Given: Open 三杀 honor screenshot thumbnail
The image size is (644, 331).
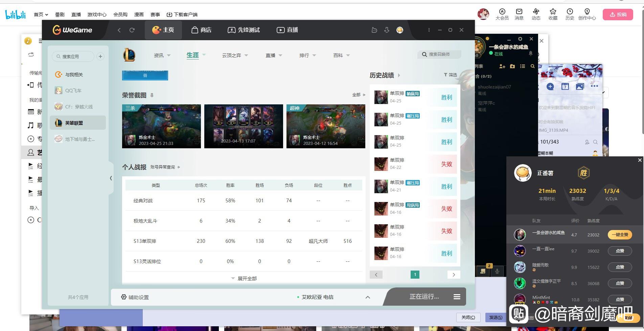Looking at the screenshot, I should [161, 126].
